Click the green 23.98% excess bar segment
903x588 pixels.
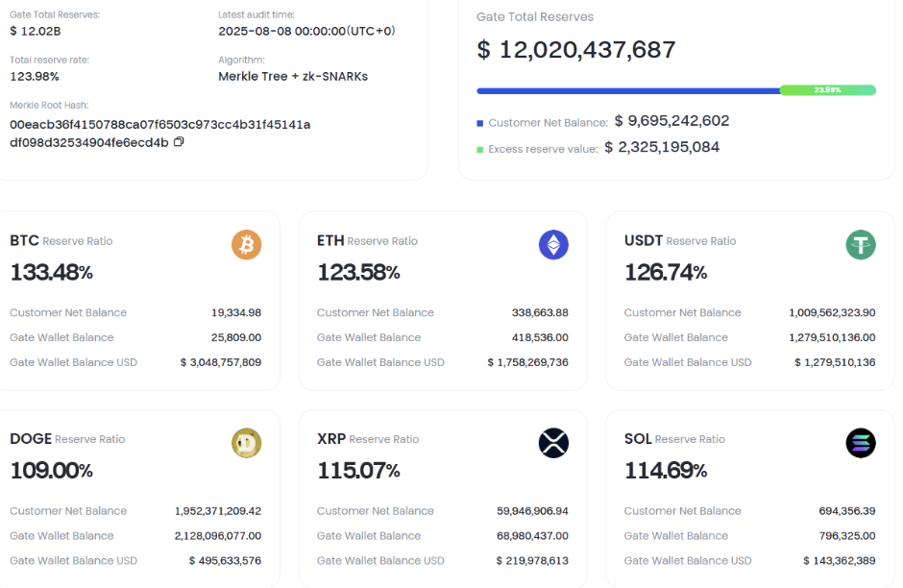(x=828, y=90)
